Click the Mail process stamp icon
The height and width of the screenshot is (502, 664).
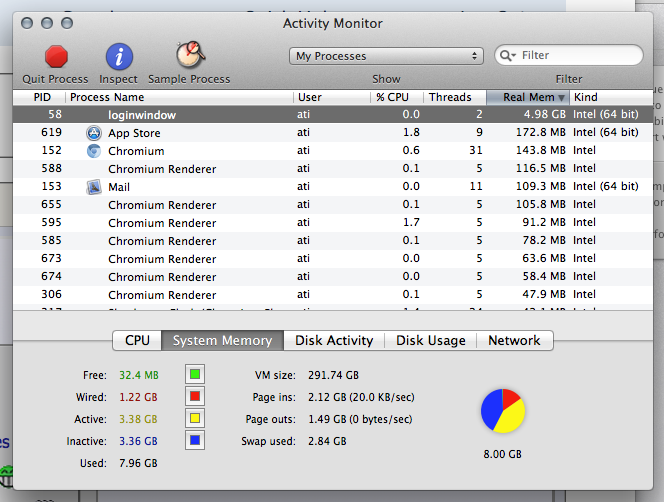94,187
